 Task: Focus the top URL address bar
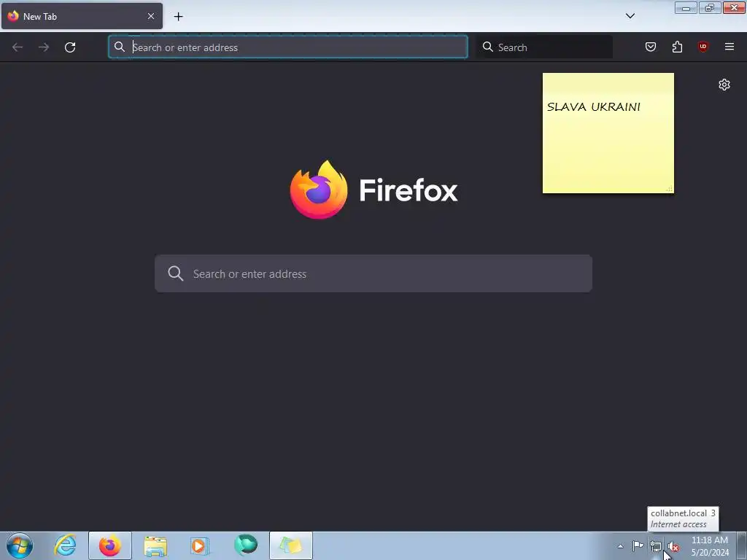pyautogui.click(x=288, y=47)
